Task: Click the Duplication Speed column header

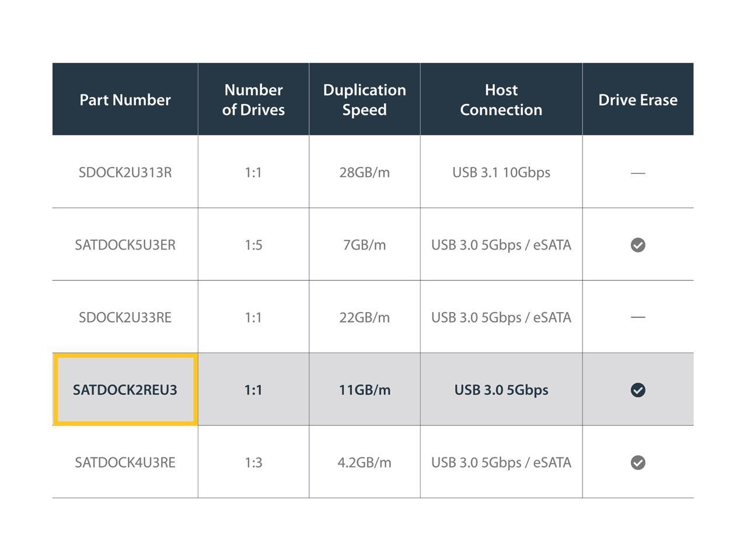Action: coord(364,100)
